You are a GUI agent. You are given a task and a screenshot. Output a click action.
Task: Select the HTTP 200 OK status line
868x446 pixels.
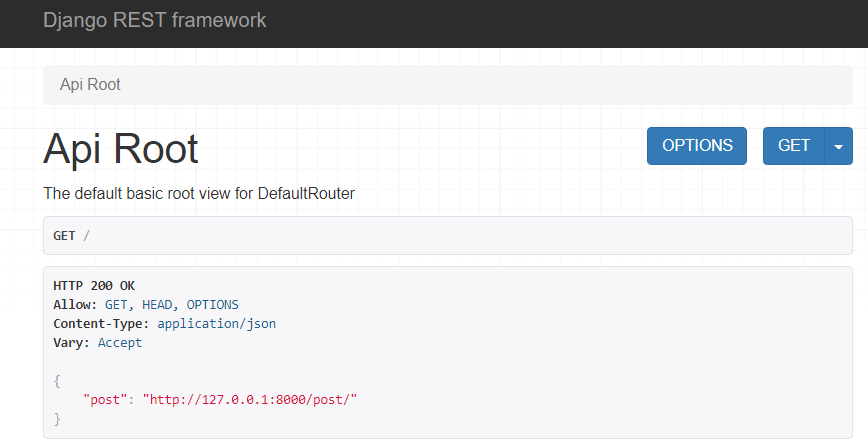pos(94,286)
